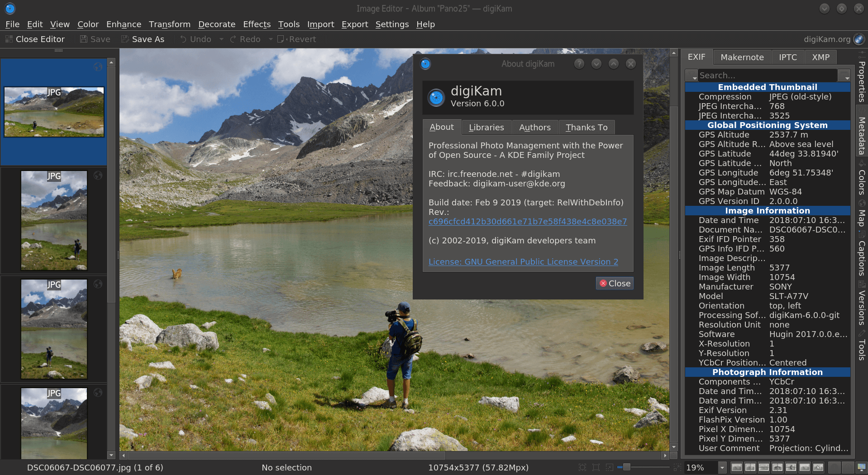Screen dimensions: 868x475
Task: Click the thumbbar scroll-down arrow
Action: [111, 455]
